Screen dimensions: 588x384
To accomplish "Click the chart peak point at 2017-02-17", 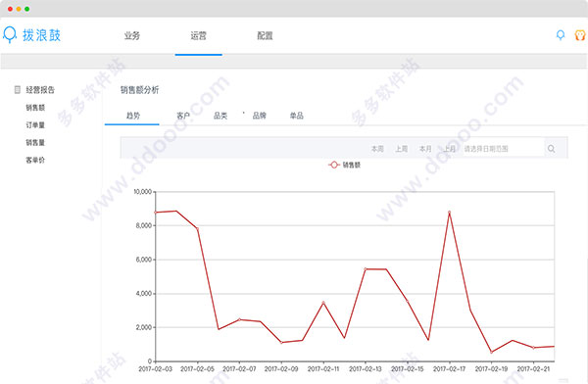I will click(x=449, y=213).
